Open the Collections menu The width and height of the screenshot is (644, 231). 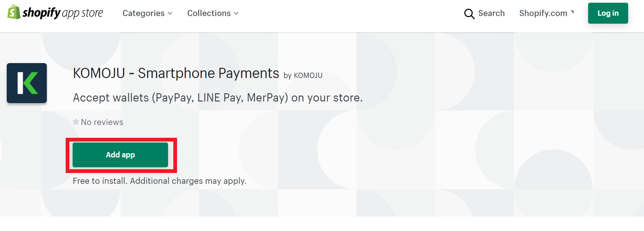209,13
